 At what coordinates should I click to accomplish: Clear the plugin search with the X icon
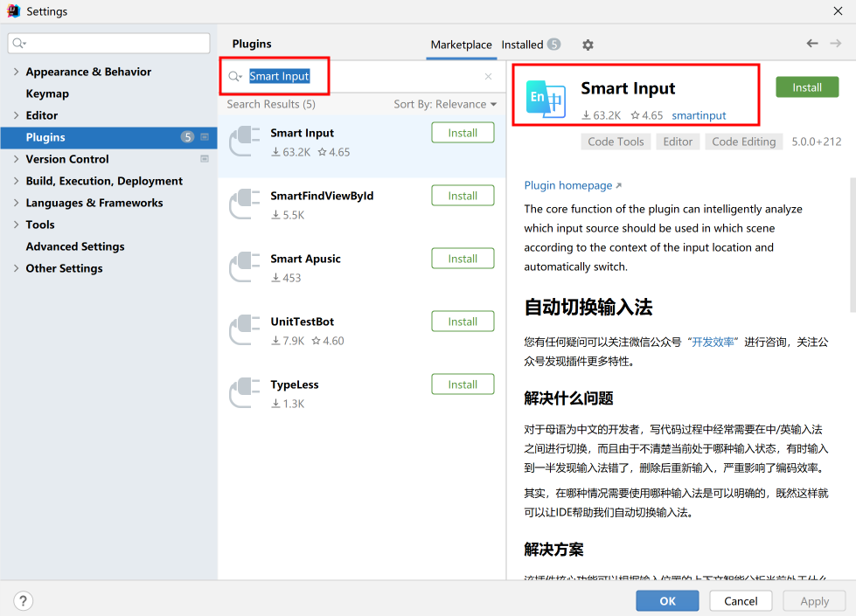click(x=488, y=76)
